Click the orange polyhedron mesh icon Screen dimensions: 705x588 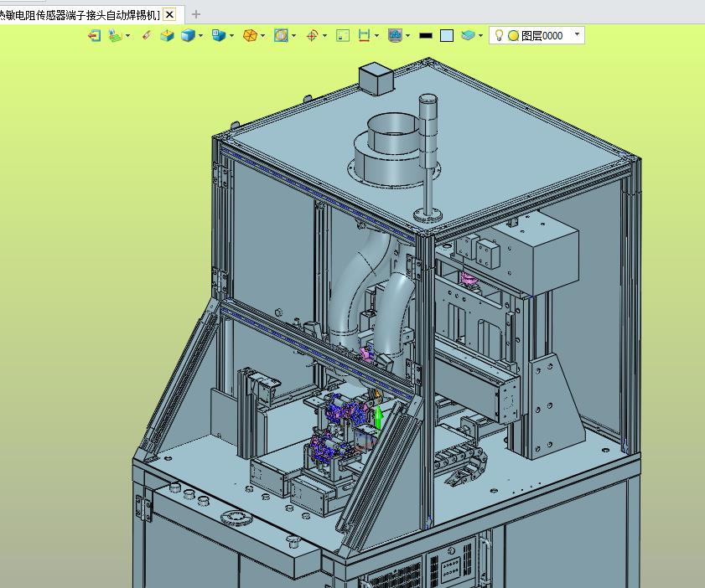pyautogui.click(x=250, y=35)
